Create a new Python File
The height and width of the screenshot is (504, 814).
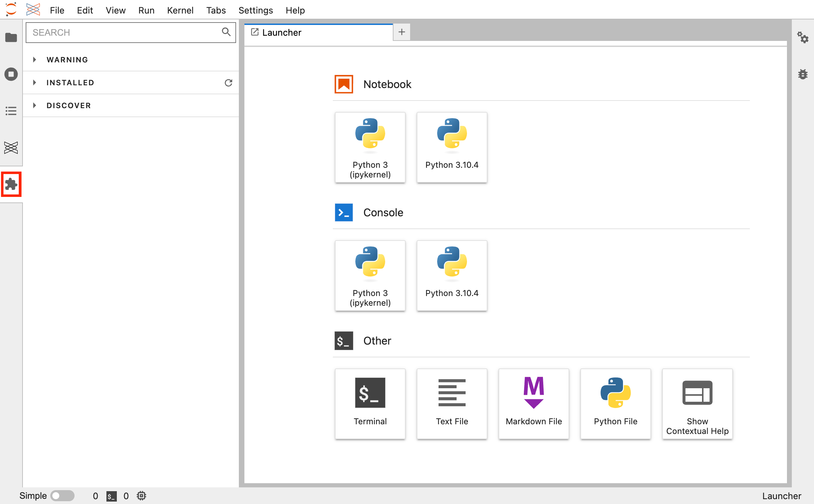tap(615, 403)
